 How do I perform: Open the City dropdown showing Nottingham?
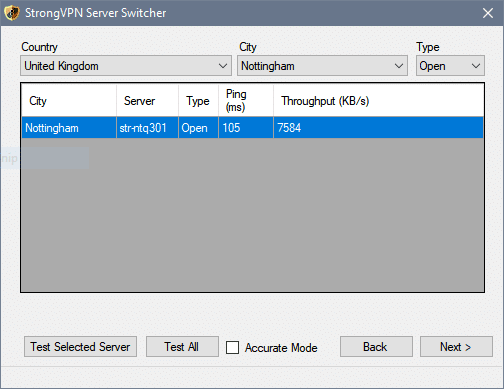(x=322, y=66)
